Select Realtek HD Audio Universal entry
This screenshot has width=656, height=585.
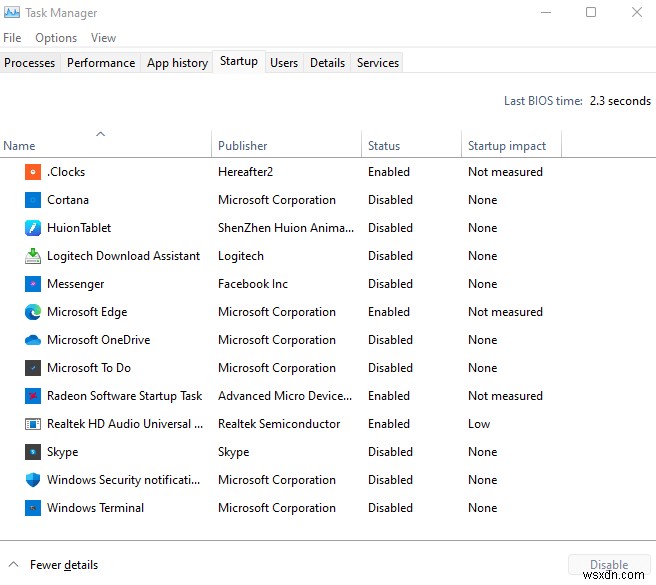click(125, 424)
